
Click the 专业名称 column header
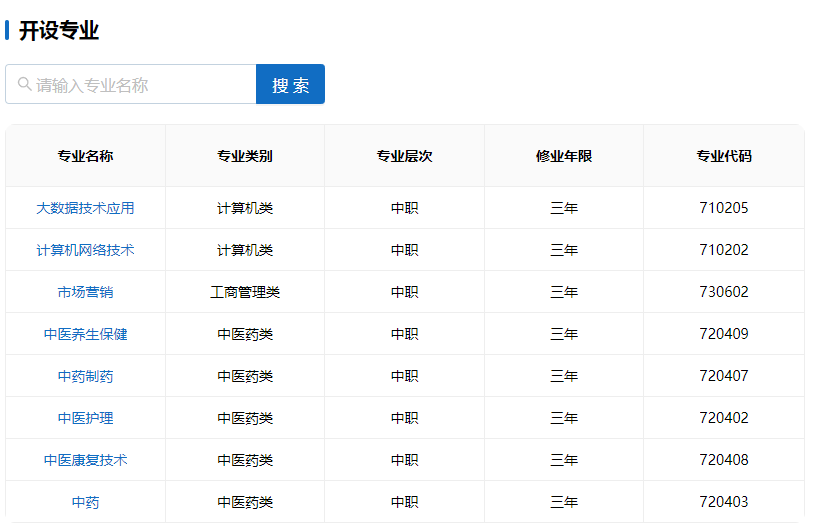point(85,156)
